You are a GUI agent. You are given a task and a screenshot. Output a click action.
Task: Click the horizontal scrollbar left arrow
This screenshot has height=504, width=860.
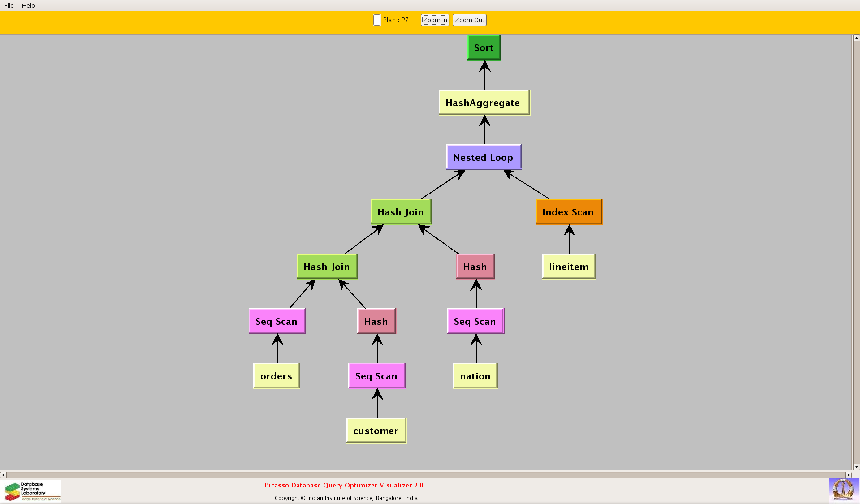(x=4, y=475)
